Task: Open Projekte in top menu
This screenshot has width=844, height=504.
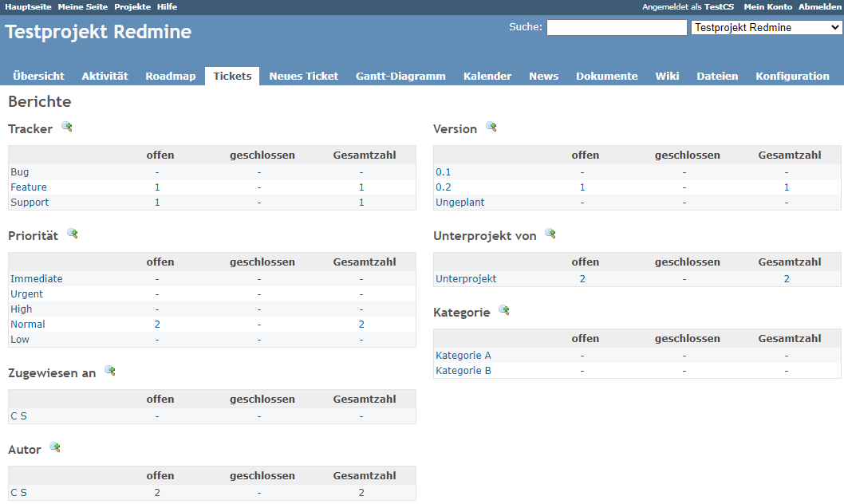Action: coord(132,7)
